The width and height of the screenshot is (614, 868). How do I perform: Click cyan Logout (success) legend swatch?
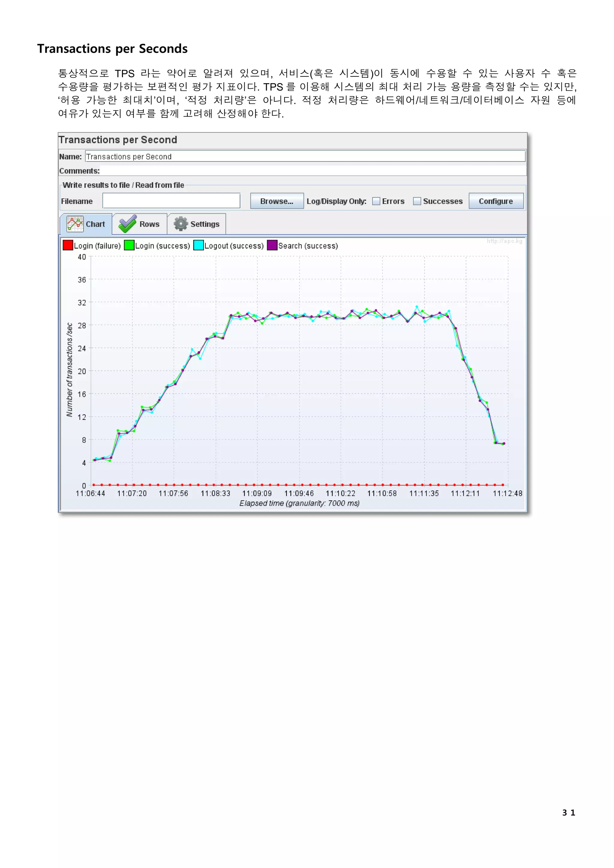pyautogui.click(x=198, y=245)
